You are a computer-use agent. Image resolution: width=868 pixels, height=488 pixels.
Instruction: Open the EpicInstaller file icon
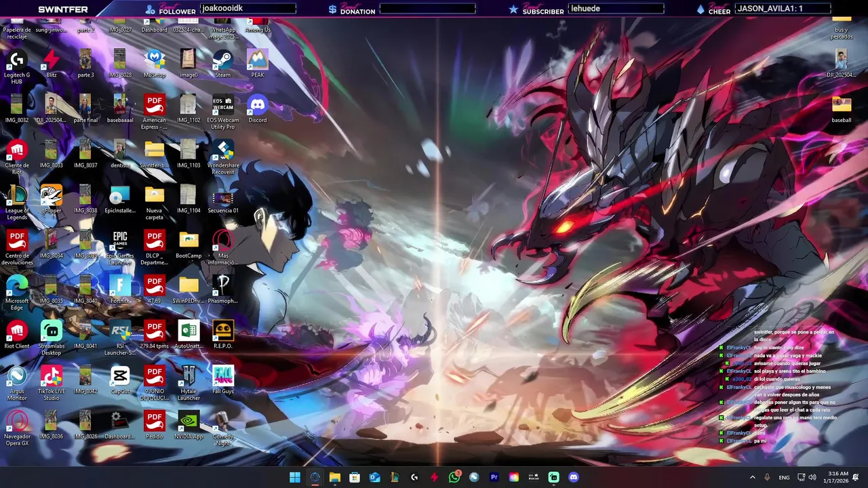(x=120, y=199)
